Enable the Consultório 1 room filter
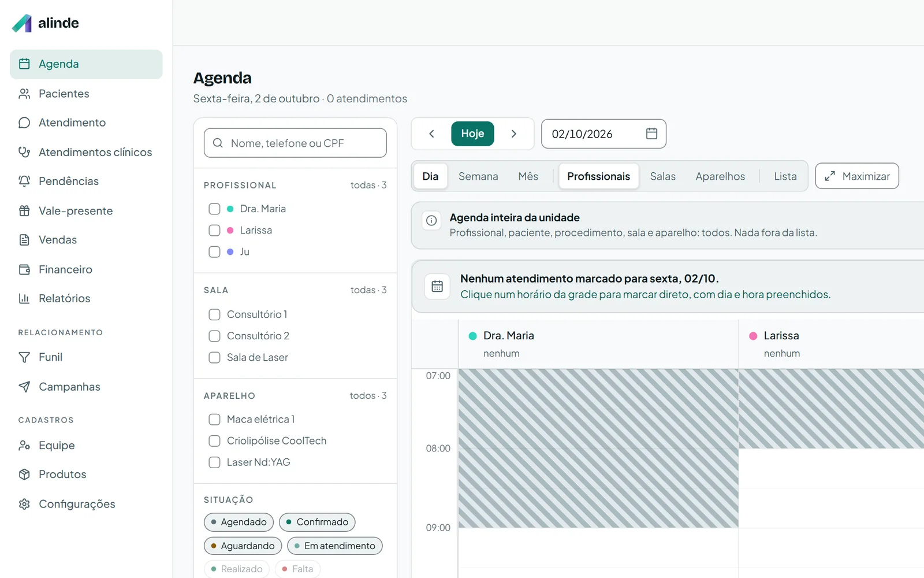The height and width of the screenshot is (578, 924). tap(214, 314)
